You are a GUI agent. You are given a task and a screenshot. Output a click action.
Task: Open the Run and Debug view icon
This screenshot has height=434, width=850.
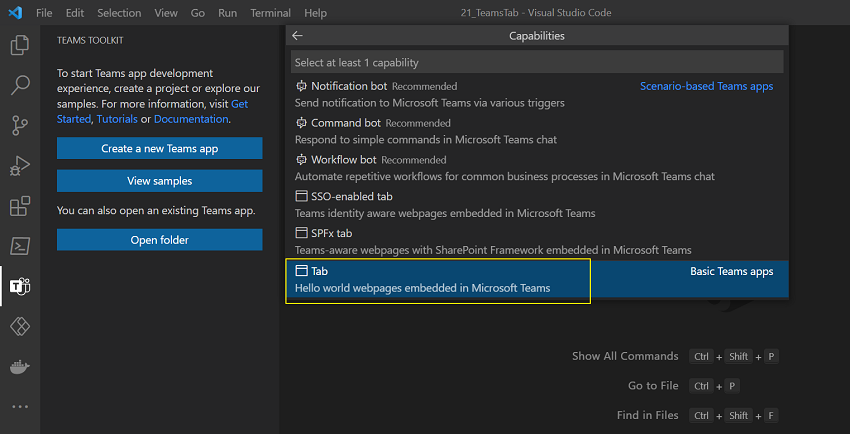point(20,166)
